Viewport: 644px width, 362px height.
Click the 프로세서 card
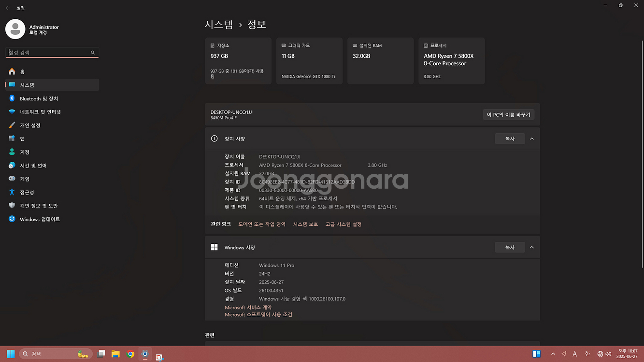(452, 61)
